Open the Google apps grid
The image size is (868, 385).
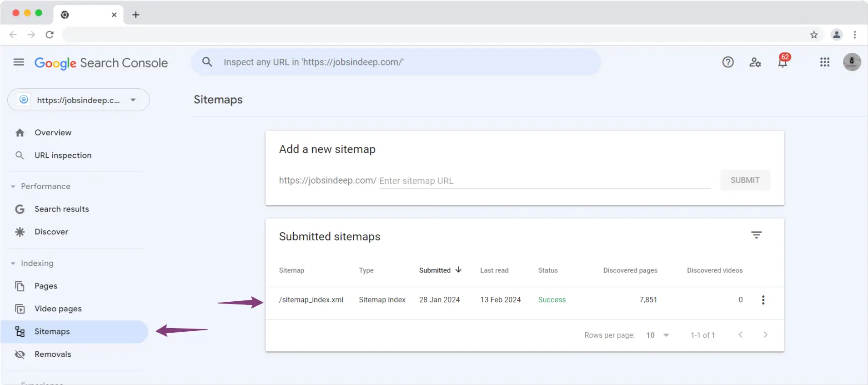[824, 62]
